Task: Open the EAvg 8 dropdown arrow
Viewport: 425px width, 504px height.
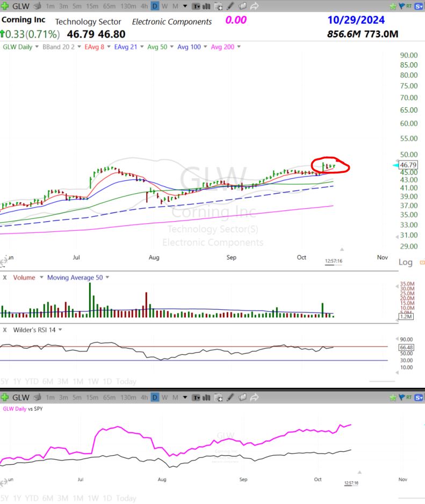Action: 109,47
